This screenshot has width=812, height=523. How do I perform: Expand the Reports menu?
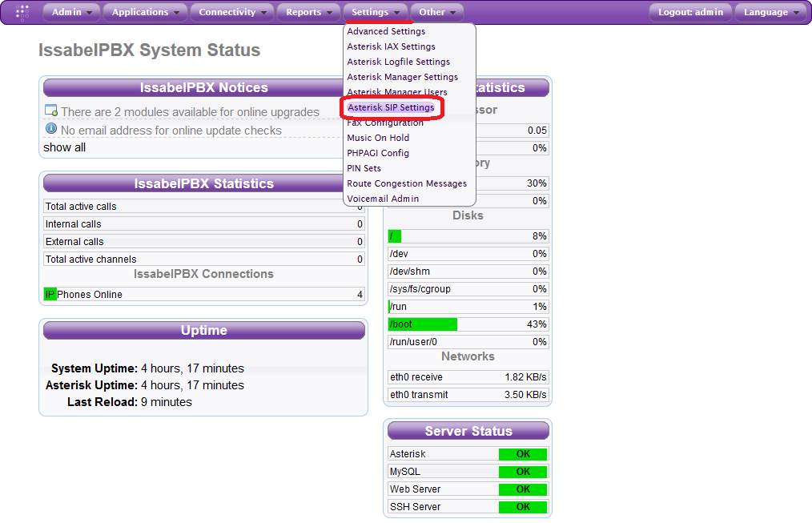[308, 12]
